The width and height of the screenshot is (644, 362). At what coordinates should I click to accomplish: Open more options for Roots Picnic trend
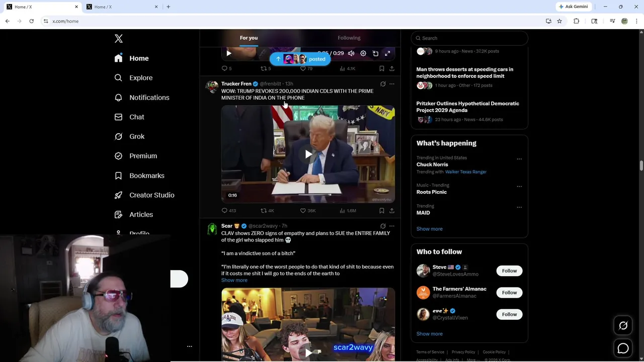pyautogui.click(x=519, y=187)
